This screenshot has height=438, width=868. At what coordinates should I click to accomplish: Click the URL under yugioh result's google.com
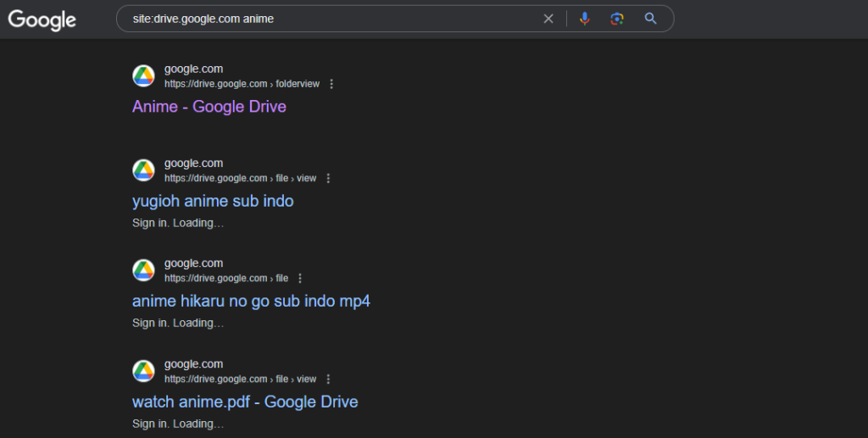click(240, 179)
